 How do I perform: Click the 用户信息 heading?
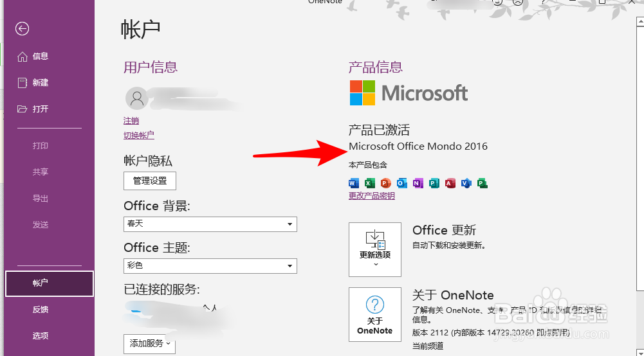coord(151,67)
